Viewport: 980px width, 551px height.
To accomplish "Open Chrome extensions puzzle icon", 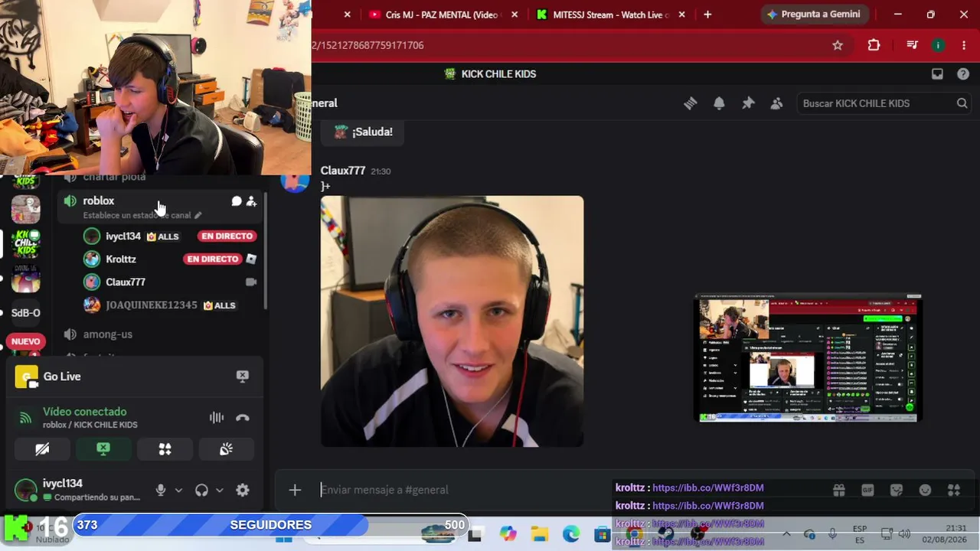I will [874, 45].
